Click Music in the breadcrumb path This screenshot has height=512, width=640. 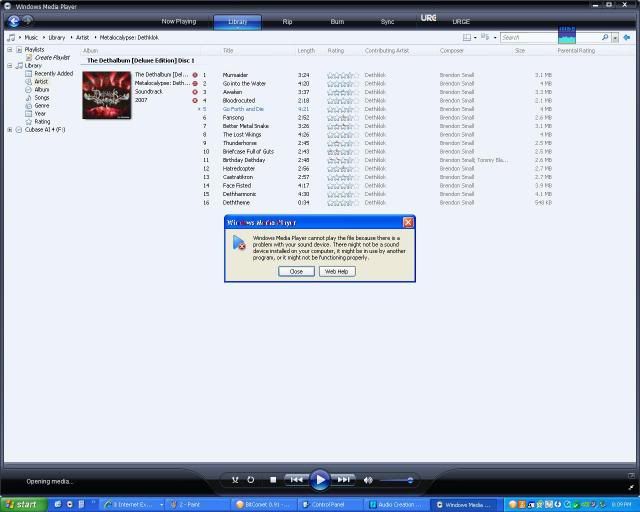pyautogui.click(x=31, y=38)
